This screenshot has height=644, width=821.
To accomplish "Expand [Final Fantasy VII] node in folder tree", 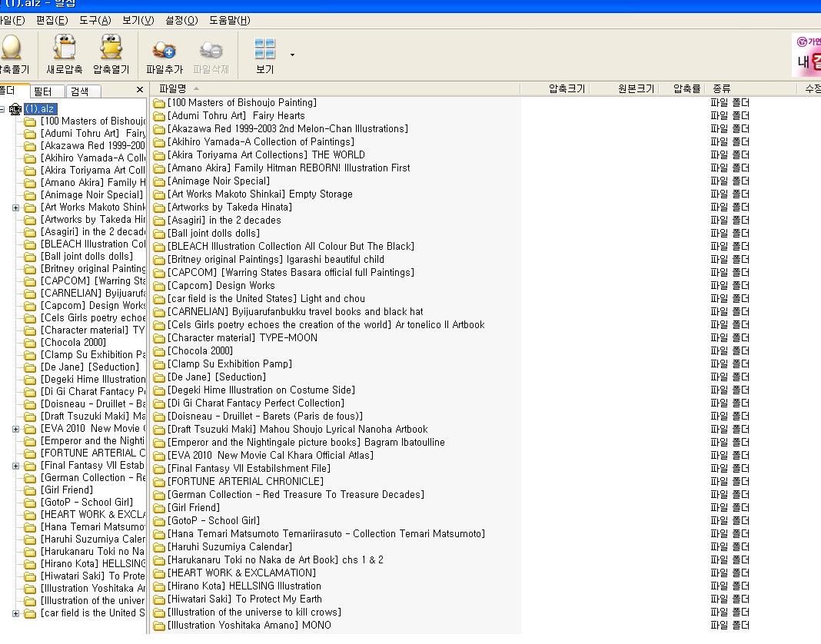I will [x=15, y=466].
